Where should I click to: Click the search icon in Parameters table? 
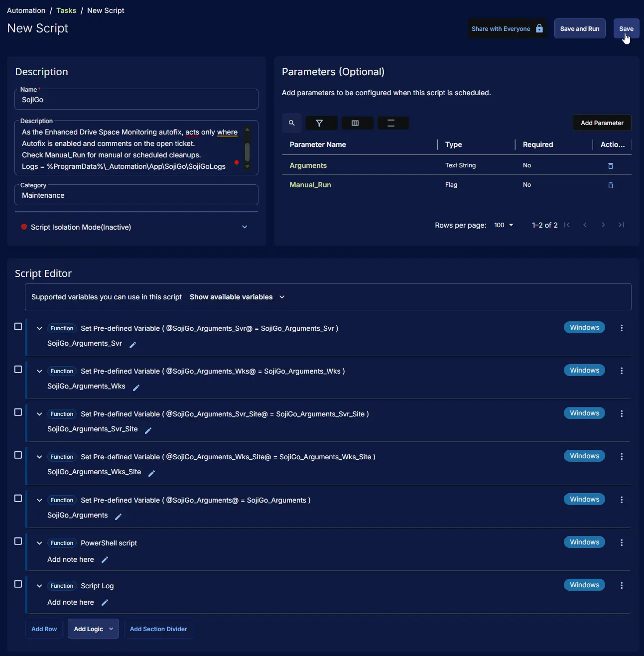pos(292,123)
